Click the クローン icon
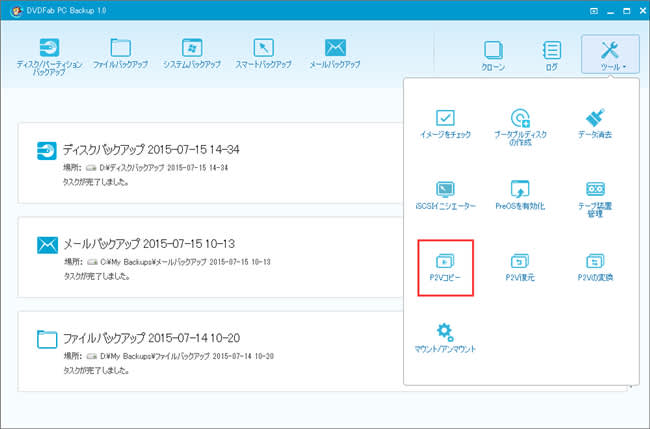This screenshot has width=650, height=429. pos(493,55)
